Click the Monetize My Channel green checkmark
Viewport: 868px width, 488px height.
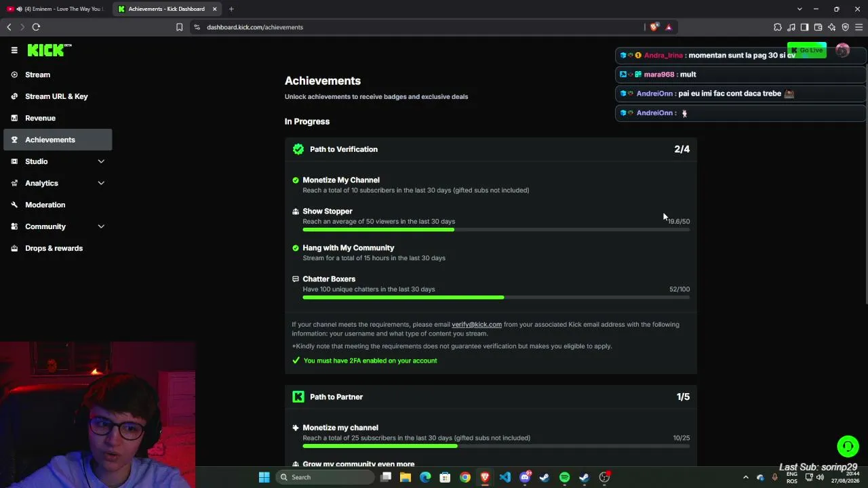(x=296, y=180)
